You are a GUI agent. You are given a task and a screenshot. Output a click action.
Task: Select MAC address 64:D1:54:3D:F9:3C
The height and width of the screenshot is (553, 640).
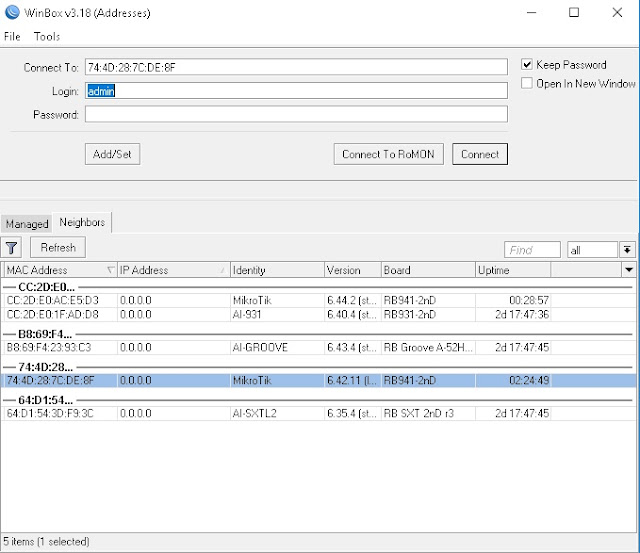(50, 413)
